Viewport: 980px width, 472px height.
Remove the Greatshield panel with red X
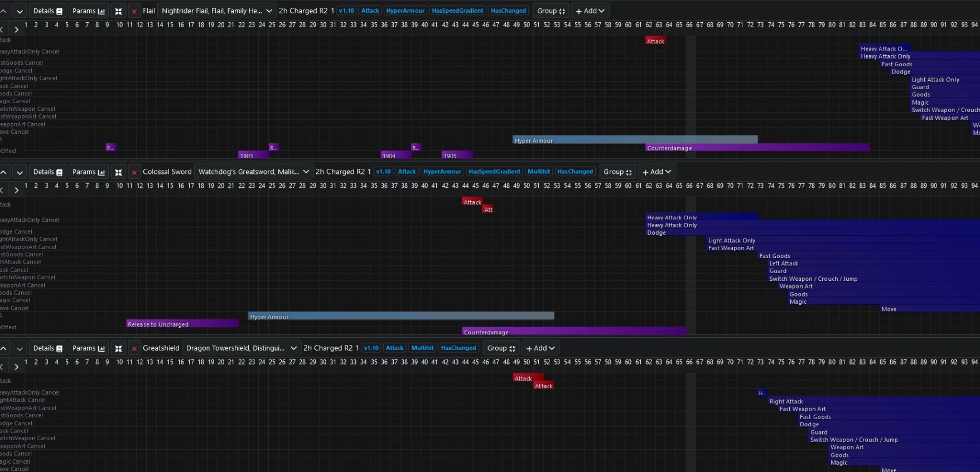[x=134, y=348]
